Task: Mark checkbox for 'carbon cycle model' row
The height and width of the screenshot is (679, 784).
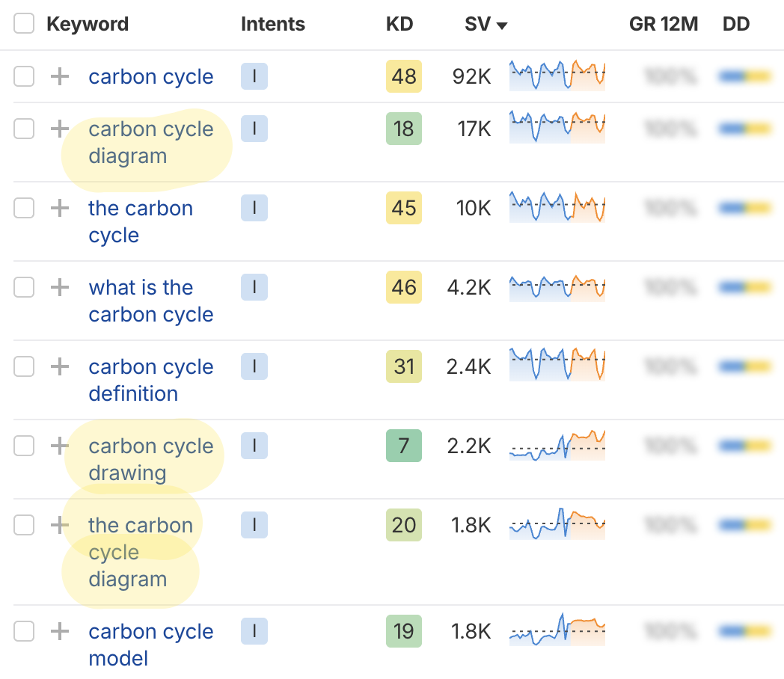Action: (x=24, y=631)
